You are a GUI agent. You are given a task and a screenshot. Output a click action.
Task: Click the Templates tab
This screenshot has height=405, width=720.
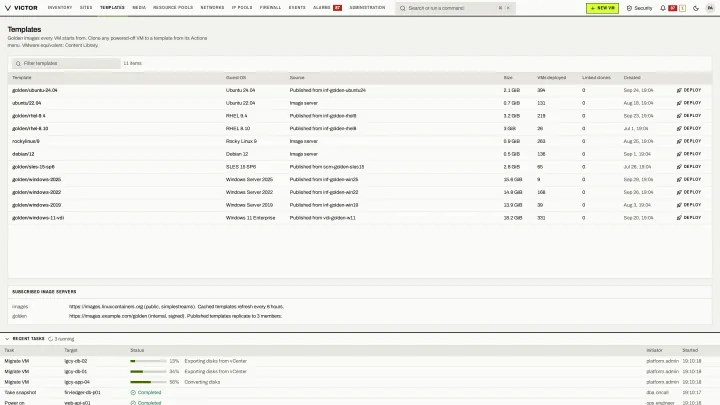(x=112, y=8)
